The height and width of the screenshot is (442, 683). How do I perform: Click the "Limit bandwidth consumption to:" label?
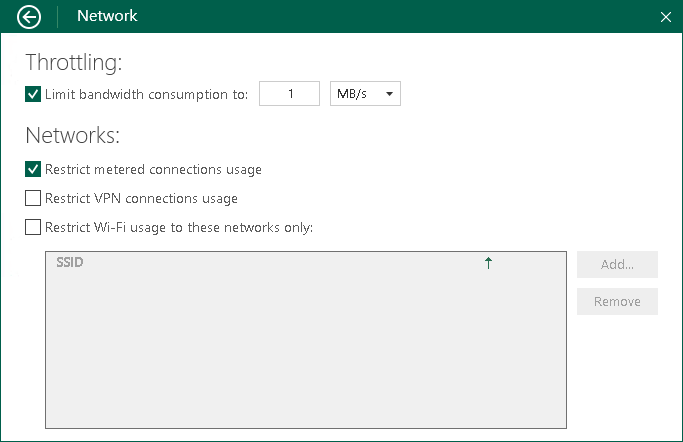tap(146, 94)
